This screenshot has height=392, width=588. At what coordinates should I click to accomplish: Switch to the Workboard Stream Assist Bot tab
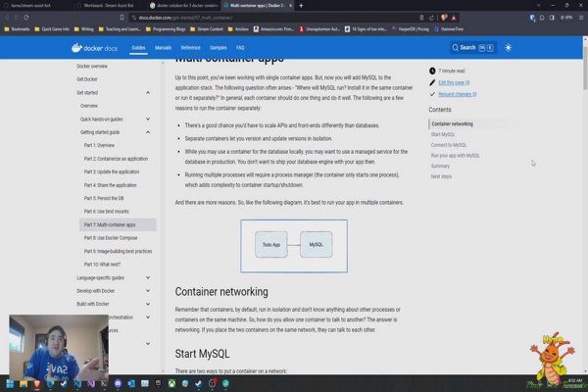click(109, 5)
